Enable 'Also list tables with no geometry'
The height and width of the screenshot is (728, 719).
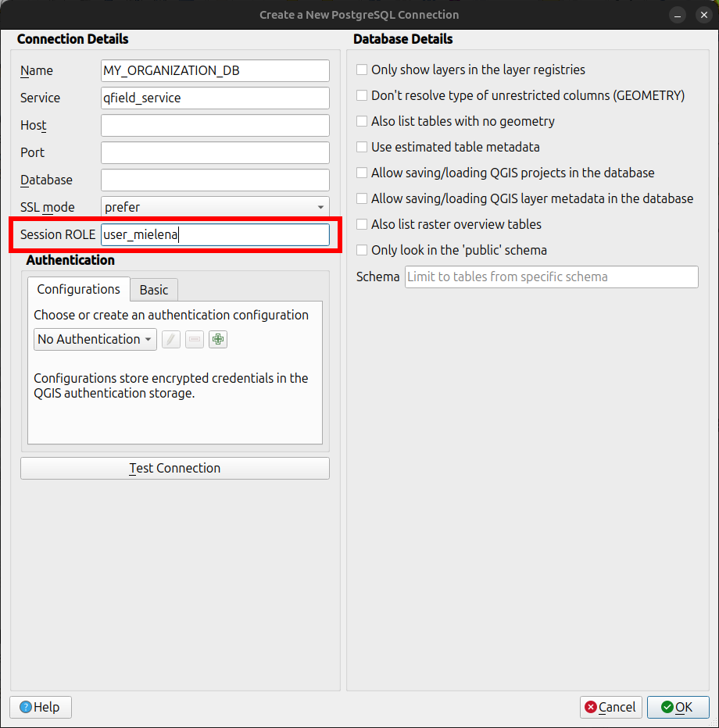tap(361, 121)
